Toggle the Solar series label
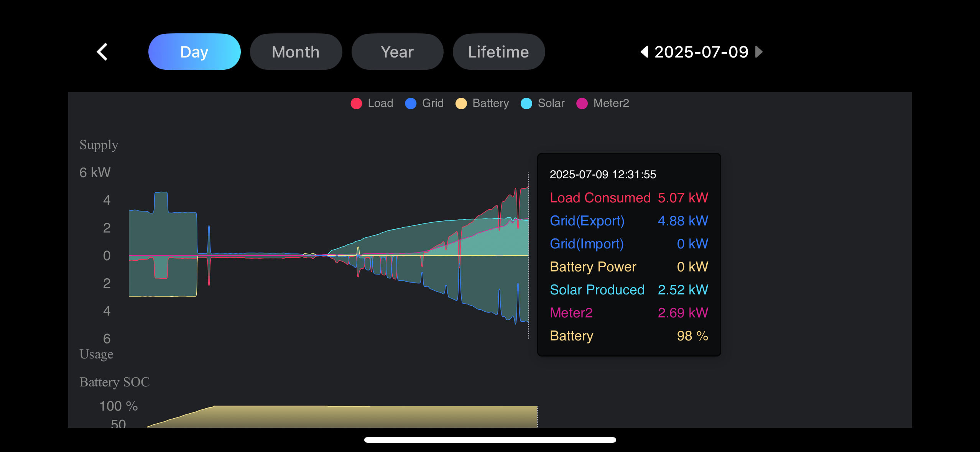Image resolution: width=980 pixels, height=452 pixels. (551, 103)
